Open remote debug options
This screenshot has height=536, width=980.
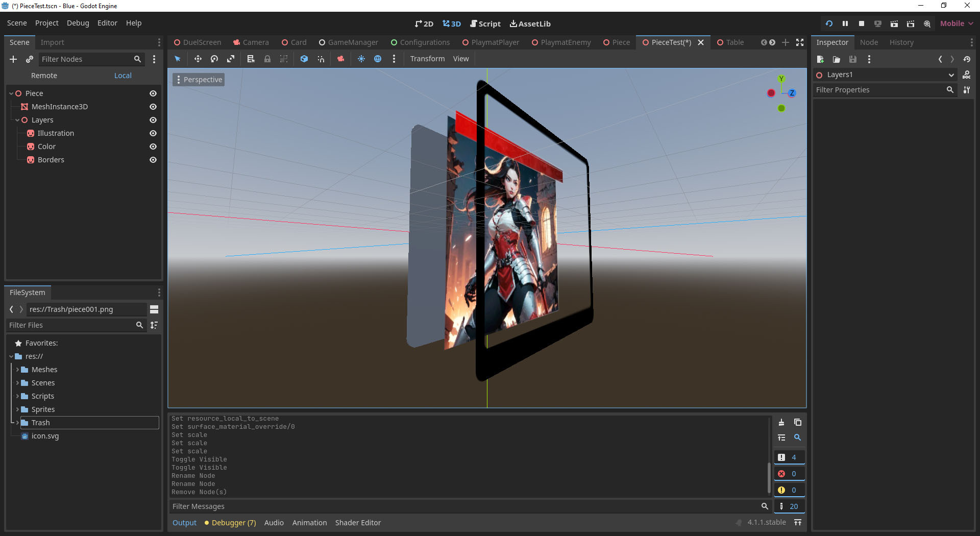(878, 23)
